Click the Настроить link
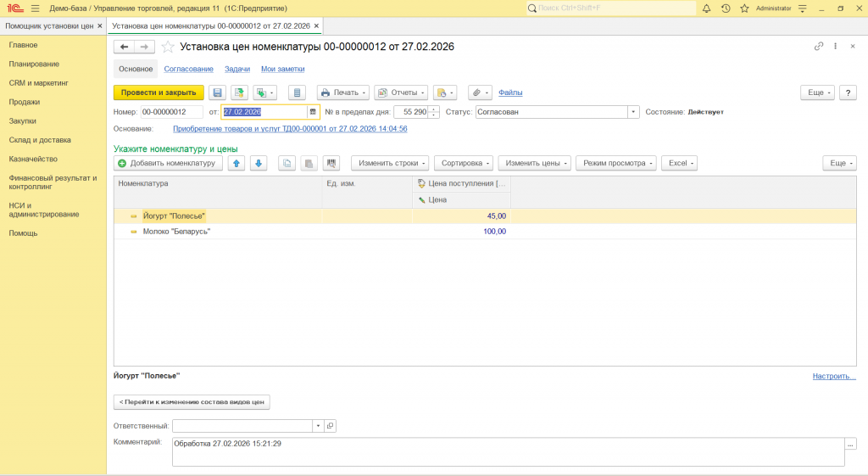 [x=834, y=376]
